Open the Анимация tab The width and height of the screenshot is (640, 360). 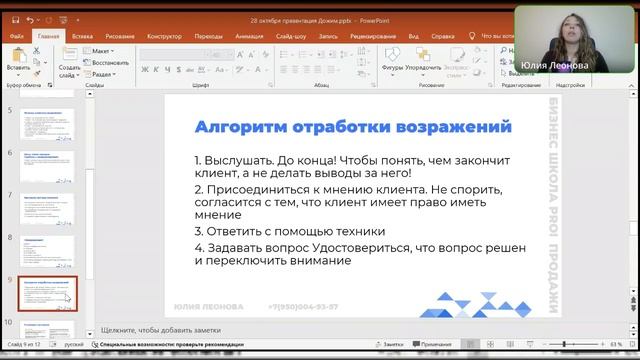pyautogui.click(x=249, y=36)
